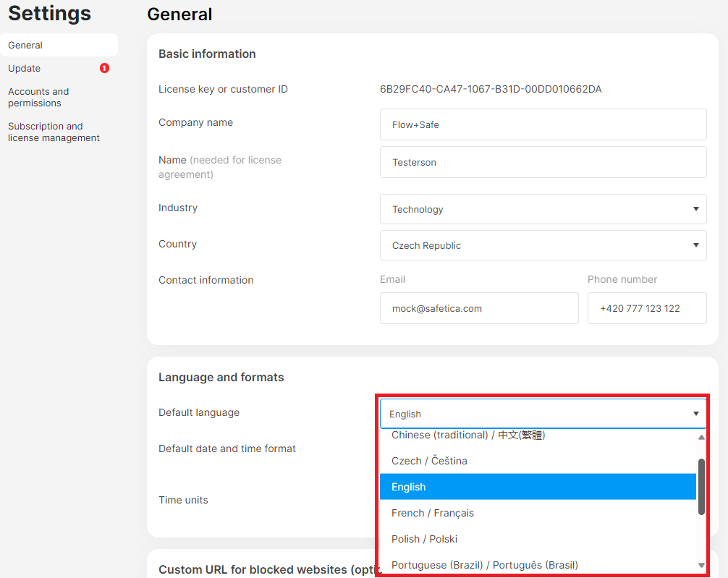Go to Accounts and permissions
The image size is (728, 578).
(38, 97)
